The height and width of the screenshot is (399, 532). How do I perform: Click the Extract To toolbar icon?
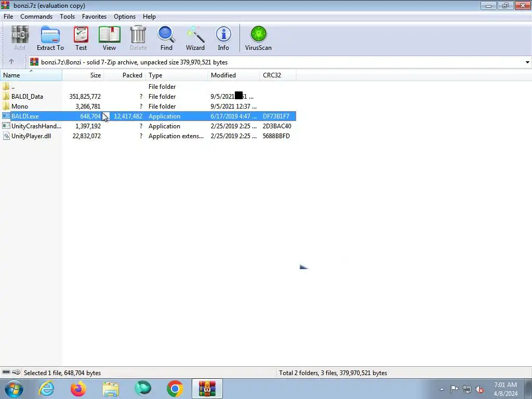[50, 37]
